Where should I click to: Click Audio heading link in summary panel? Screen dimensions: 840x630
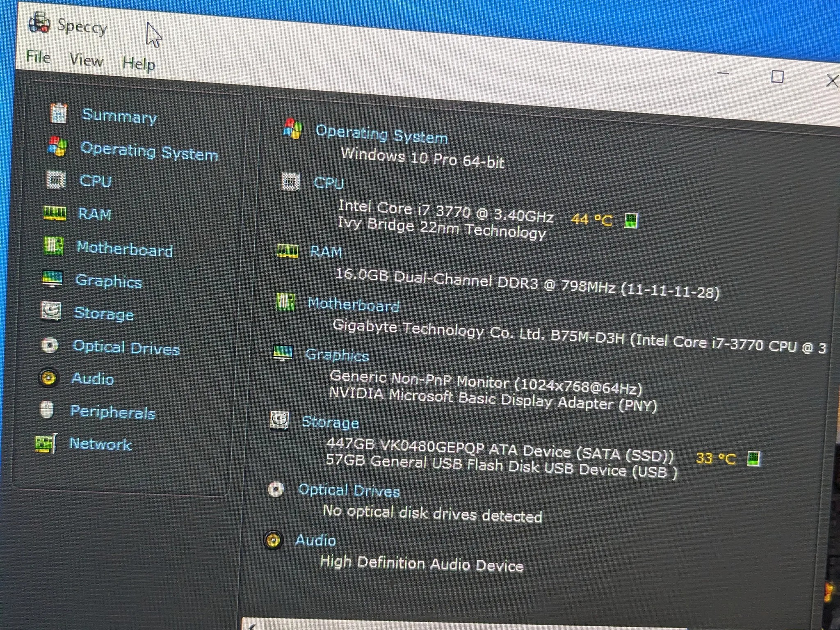click(x=315, y=540)
